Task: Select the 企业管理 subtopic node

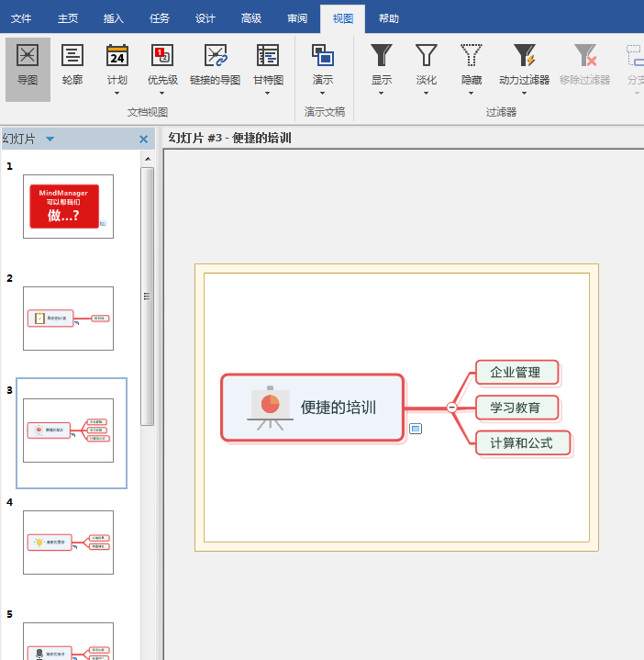Action: [x=516, y=373]
